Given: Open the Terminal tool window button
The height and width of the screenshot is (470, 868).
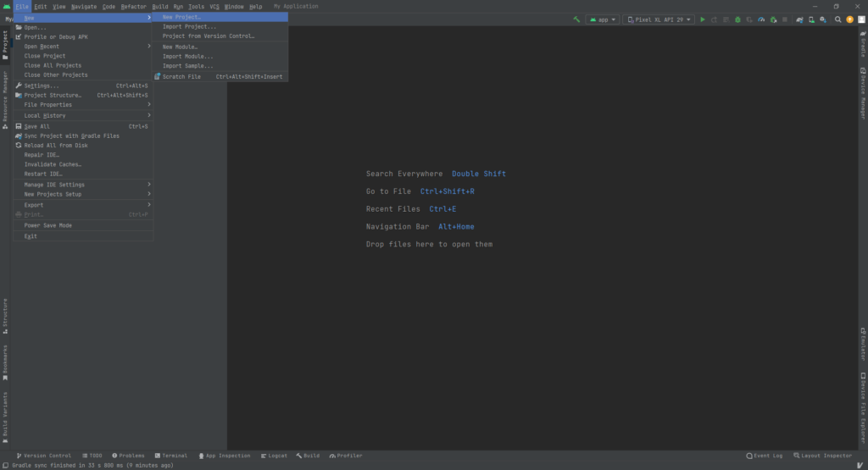Looking at the screenshot, I should (x=171, y=456).
